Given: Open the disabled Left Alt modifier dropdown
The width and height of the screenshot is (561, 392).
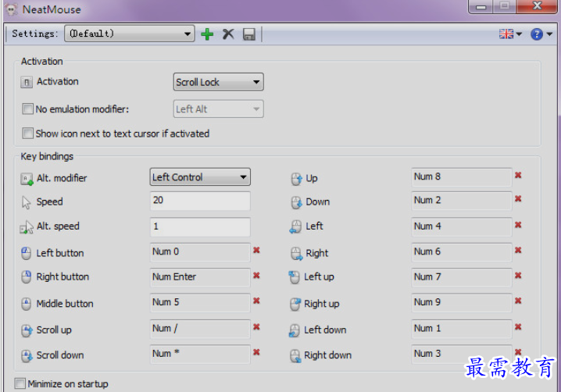Looking at the screenshot, I should click(x=219, y=109).
